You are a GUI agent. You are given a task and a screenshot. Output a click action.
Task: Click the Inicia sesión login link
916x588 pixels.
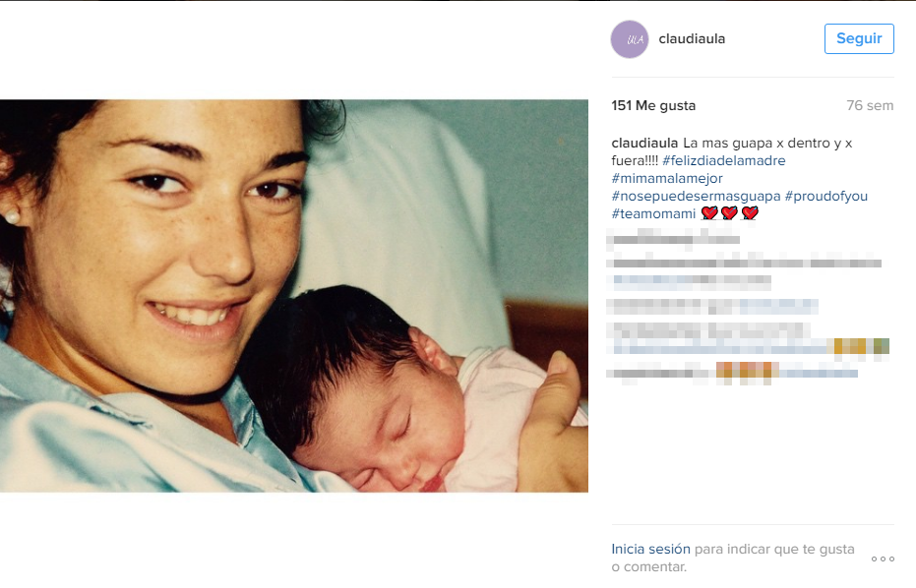[650, 549]
